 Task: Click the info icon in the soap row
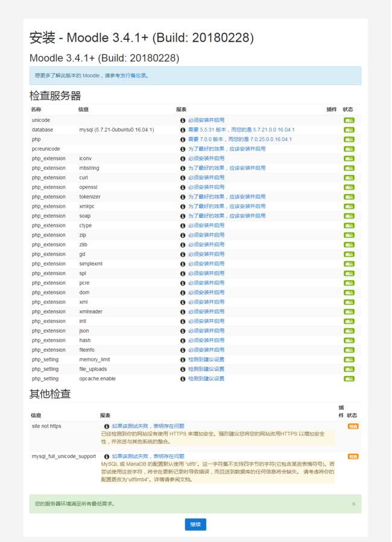pos(183,216)
